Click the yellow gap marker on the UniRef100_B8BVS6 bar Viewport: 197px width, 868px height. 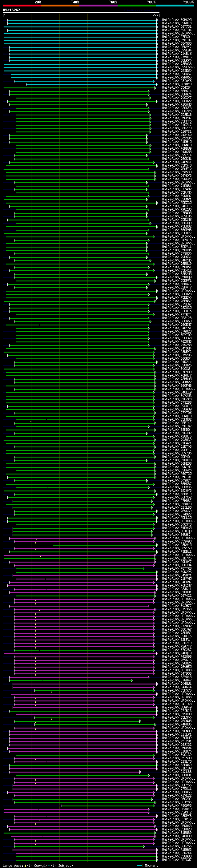56,489
